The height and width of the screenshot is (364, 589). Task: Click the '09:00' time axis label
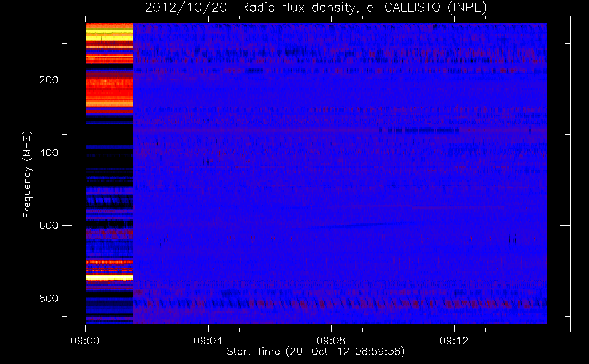(85, 341)
